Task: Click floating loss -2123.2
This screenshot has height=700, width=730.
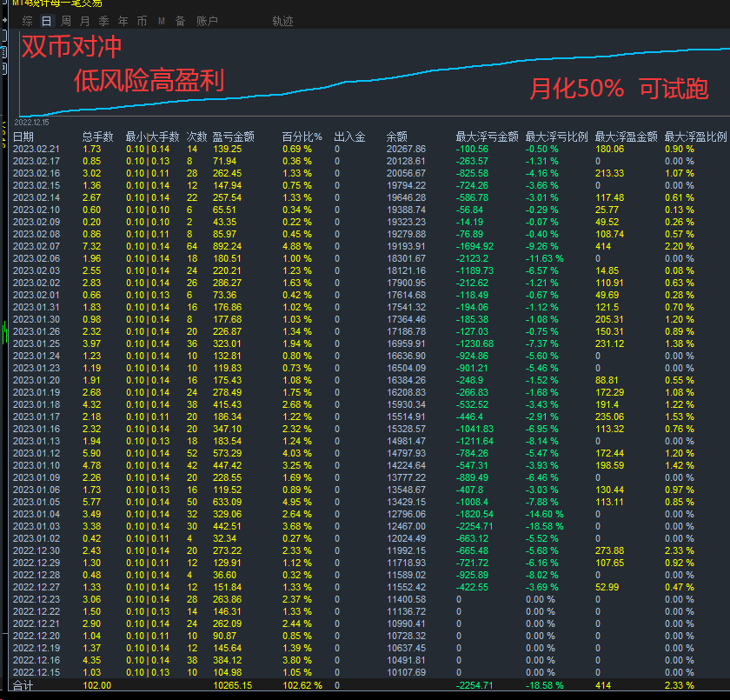Action: [x=472, y=258]
